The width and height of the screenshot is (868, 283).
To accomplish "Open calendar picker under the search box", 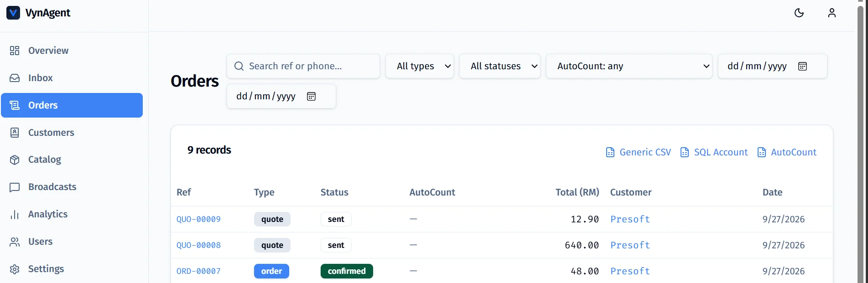I will [x=312, y=96].
